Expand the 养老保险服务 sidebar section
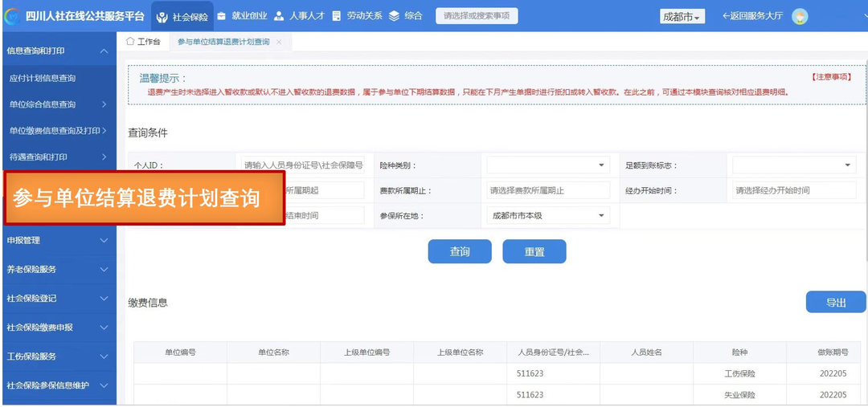Viewport: 868px width, 407px height. tap(58, 269)
